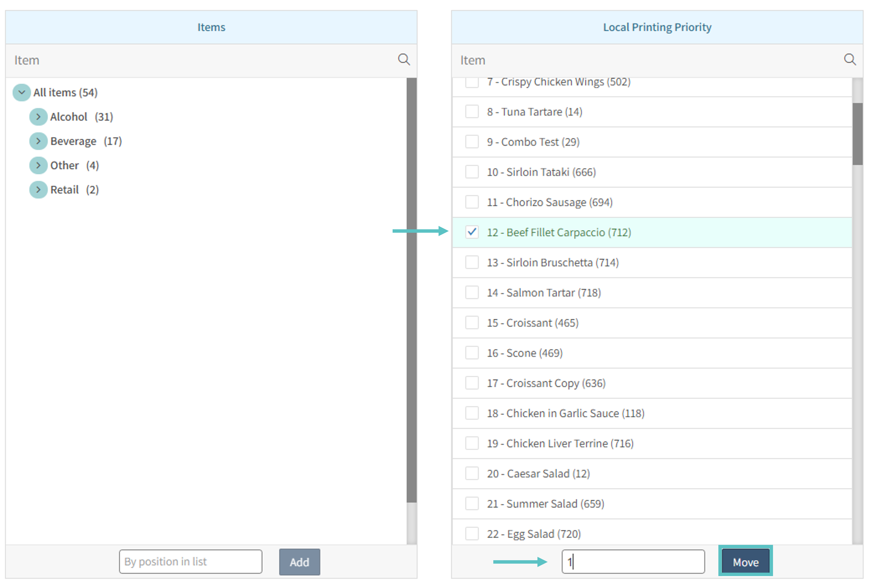Check the box for 8 - Tuna Tartare (14)
Screen dimensions: 872x588
(472, 111)
